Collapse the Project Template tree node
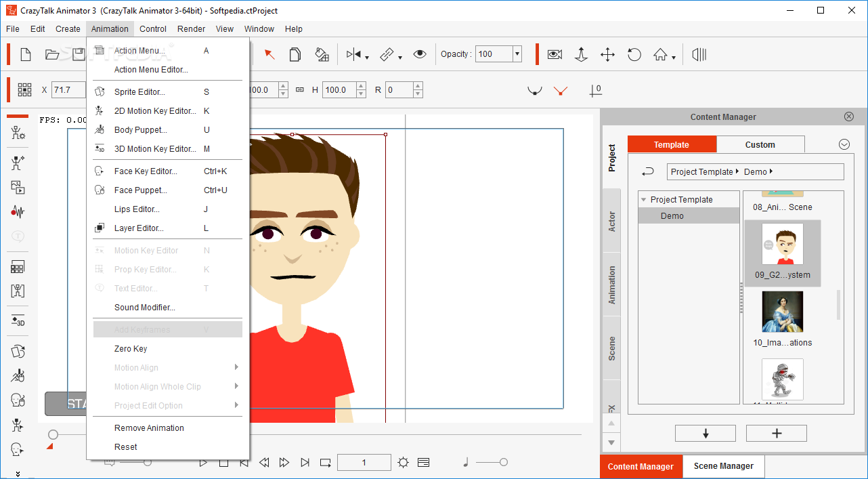 (x=643, y=200)
